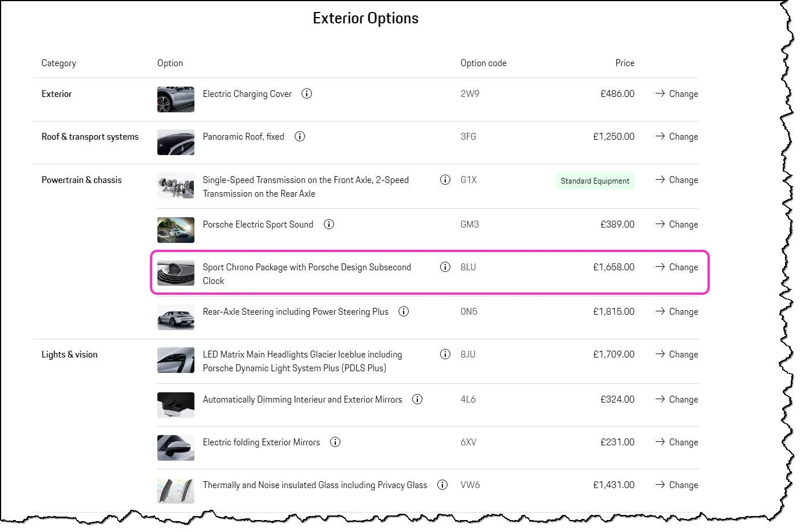This screenshot has height=532, width=801.
Task: Show info for Single-Speed Transmission option
Action: [x=445, y=180]
